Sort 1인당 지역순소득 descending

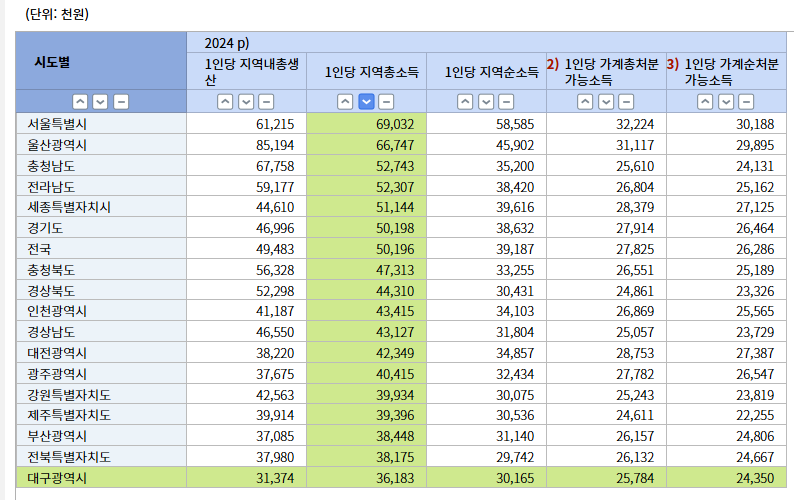point(486,101)
